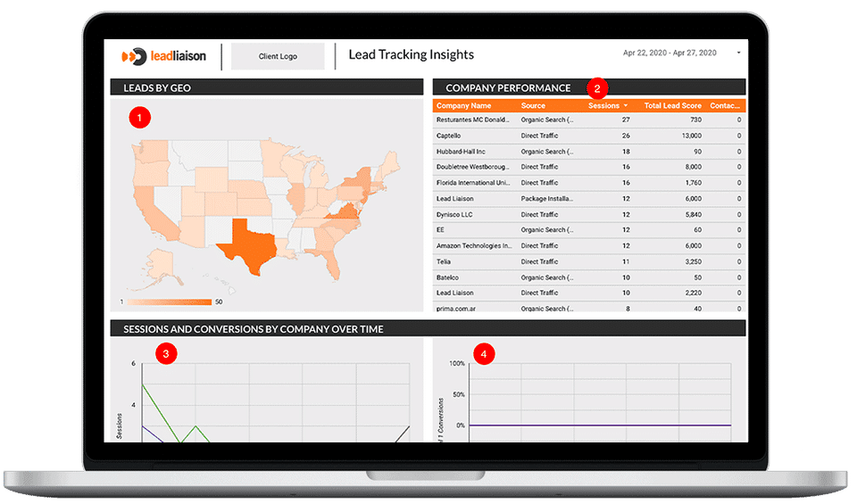Screen dimensions: 857x504
Task: Click the Sessions column header text
Action: [603, 106]
